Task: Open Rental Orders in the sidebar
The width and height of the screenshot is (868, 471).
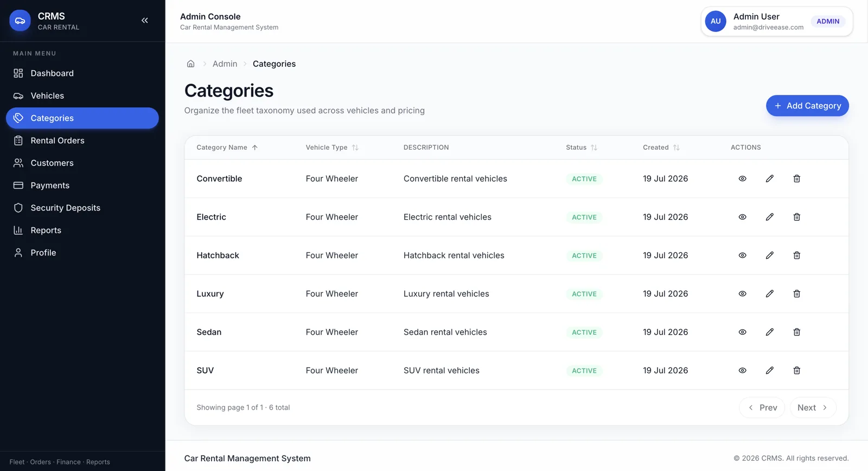Action: pos(82,141)
